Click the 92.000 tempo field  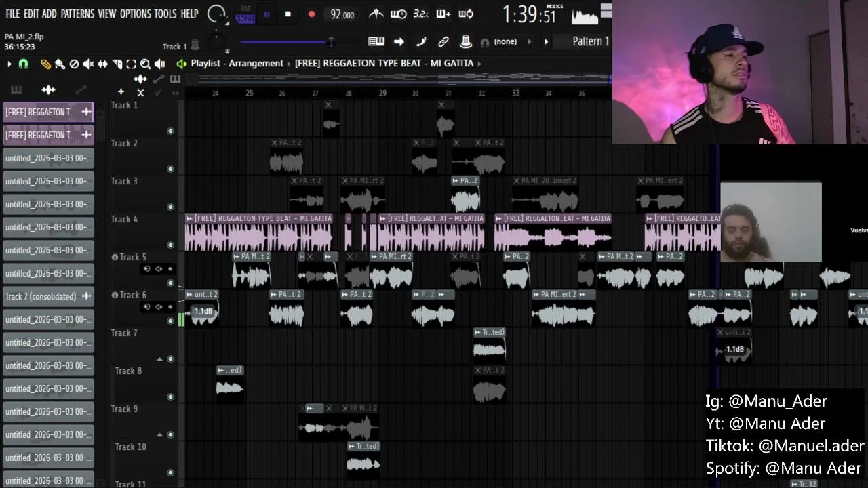coord(342,14)
